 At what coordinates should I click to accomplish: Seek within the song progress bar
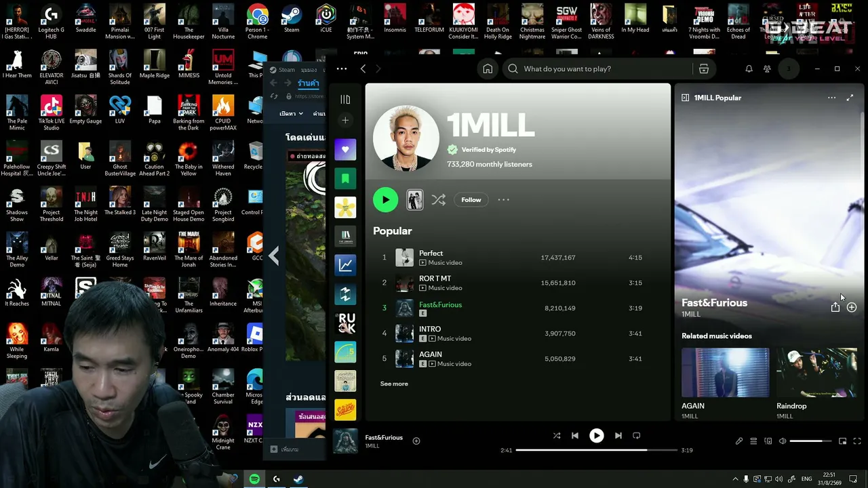597,450
